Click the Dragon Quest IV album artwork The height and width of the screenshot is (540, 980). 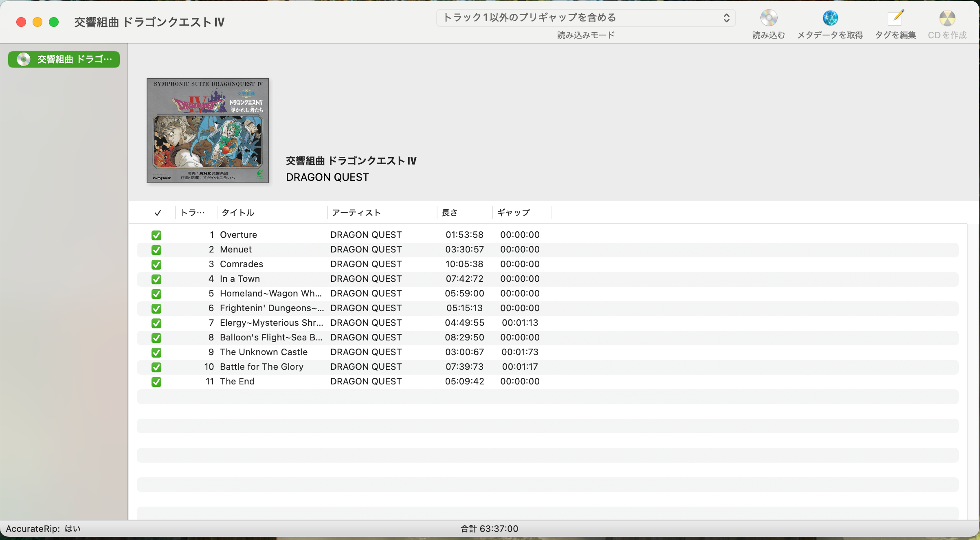(208, 131)
